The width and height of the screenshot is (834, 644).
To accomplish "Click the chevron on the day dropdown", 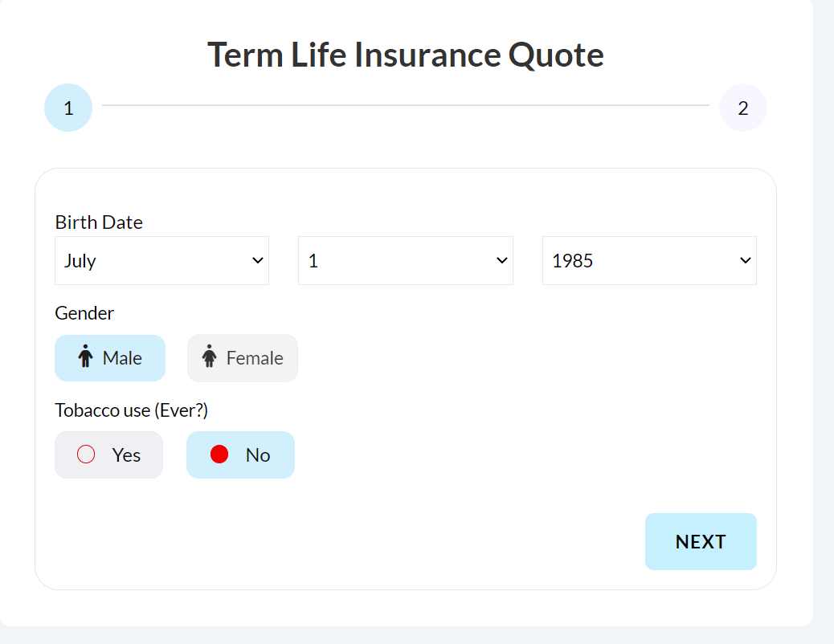I will pos(501,260).
